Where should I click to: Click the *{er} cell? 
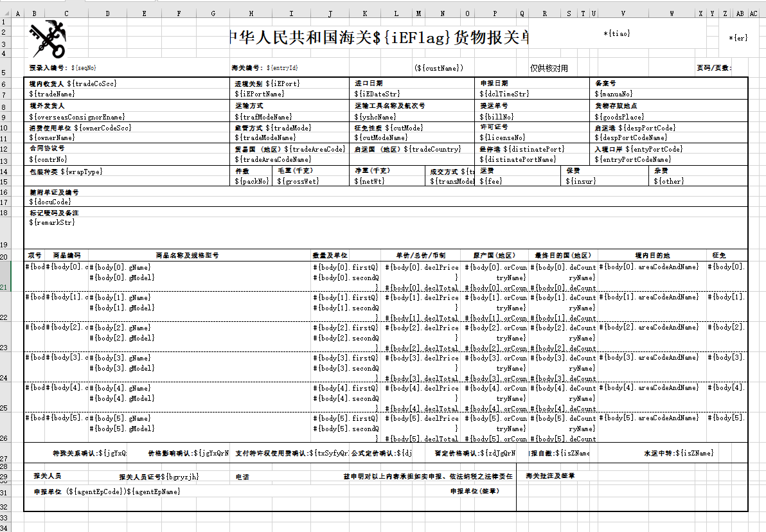point(738,38)
